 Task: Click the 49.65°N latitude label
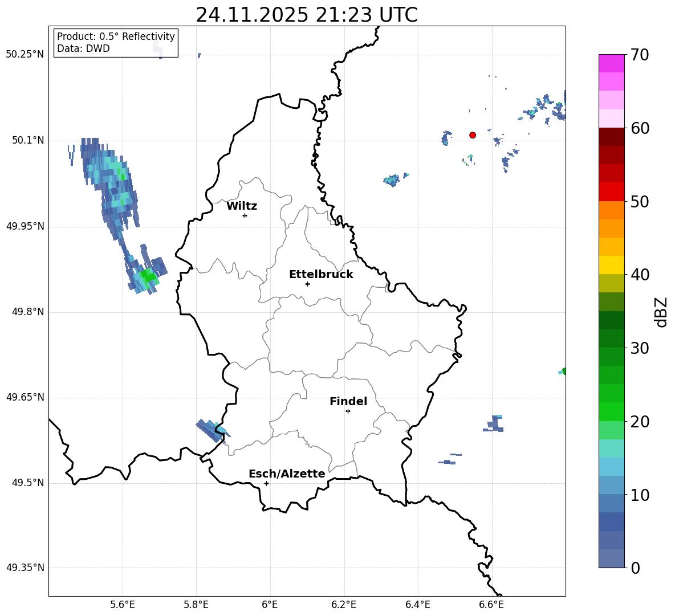coord(25,397)
